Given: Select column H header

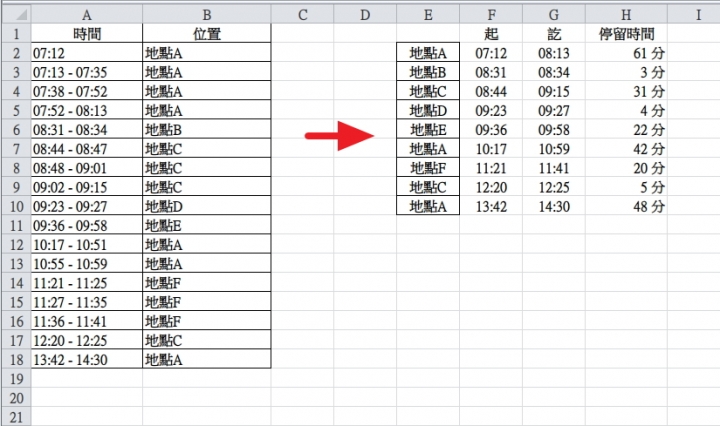Looking at the screenshot, I should click(626, 14).
